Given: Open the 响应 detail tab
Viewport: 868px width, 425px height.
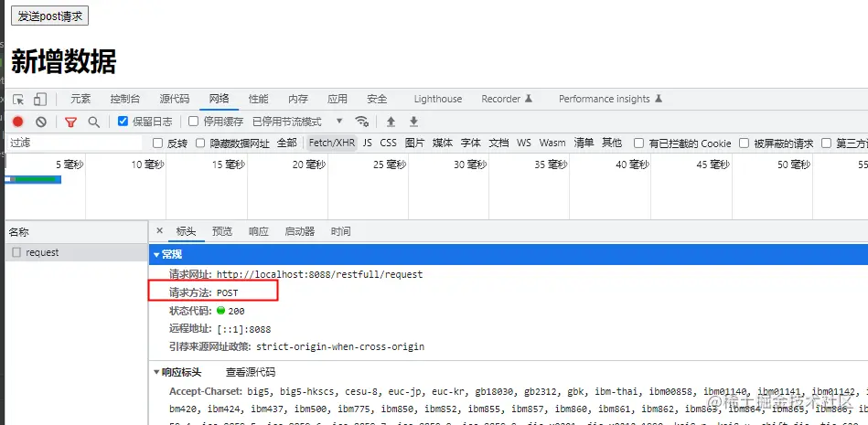Looking at the screenshot, I should point(259,231).
